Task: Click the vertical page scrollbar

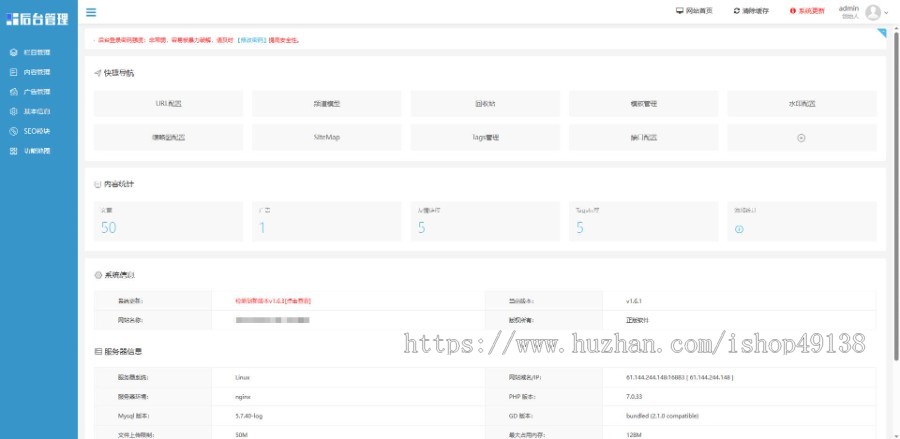Action: (896, 195)
